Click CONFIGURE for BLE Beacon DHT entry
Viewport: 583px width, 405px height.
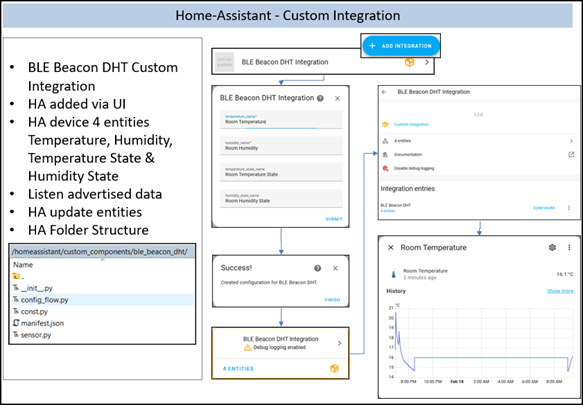(x=544, y=208)
